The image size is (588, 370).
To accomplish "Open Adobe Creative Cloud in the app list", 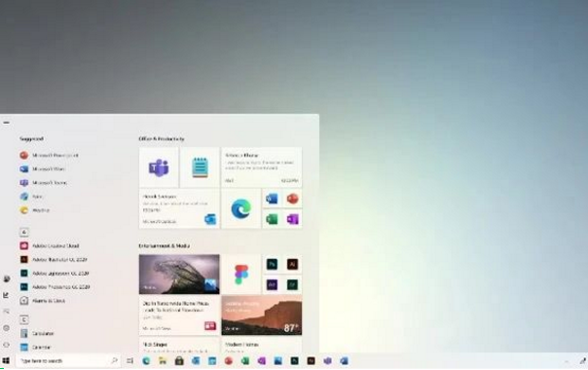I will pyautogui.click(x=50, y=245).
